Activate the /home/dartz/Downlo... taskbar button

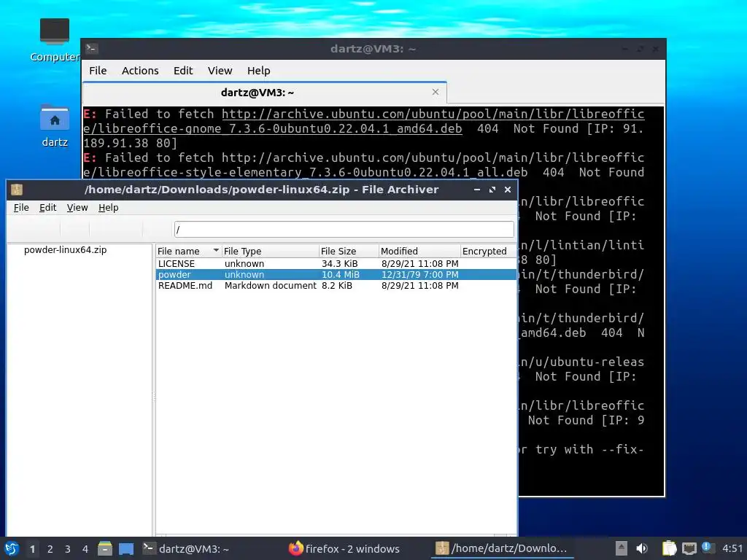pos(503,548)
